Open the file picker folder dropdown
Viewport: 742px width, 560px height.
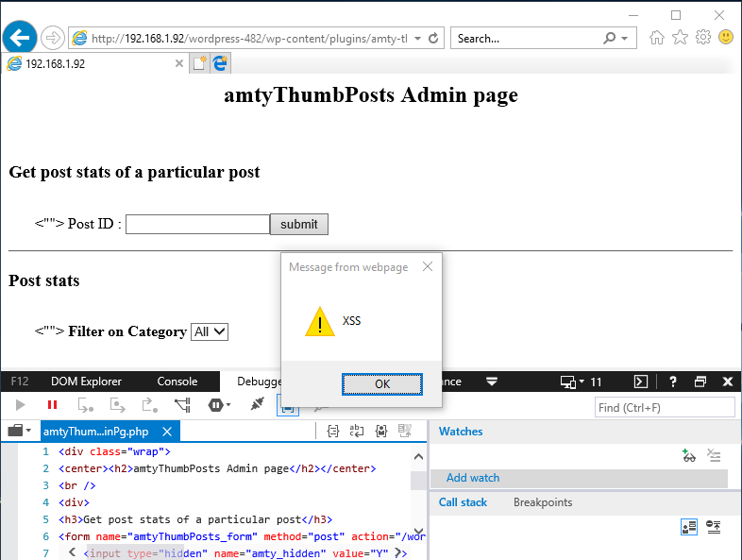20,431
